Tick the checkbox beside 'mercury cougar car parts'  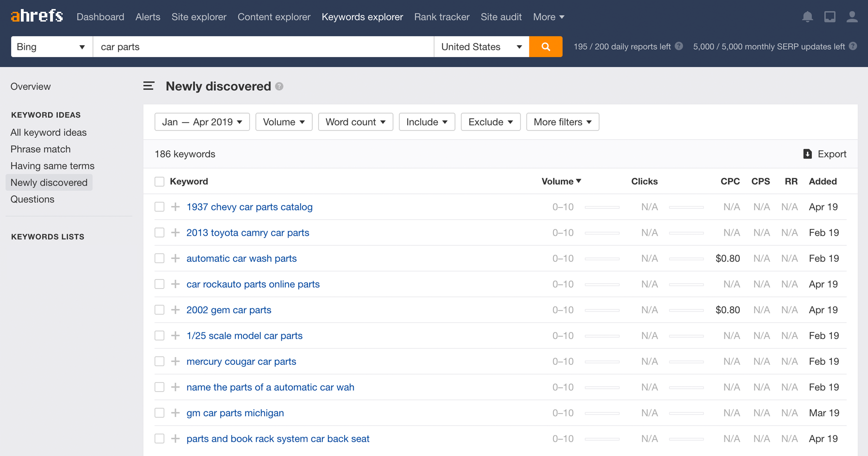click(159, 361)
